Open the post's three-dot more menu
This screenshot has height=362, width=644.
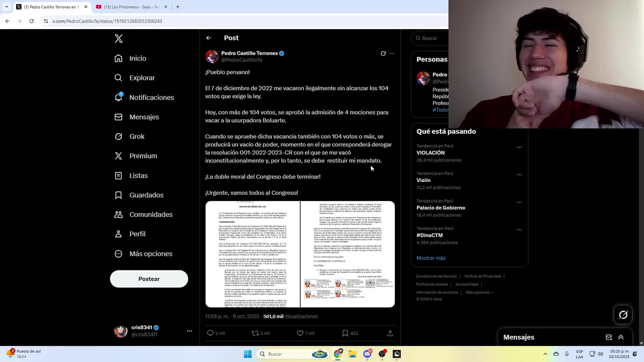392,53
